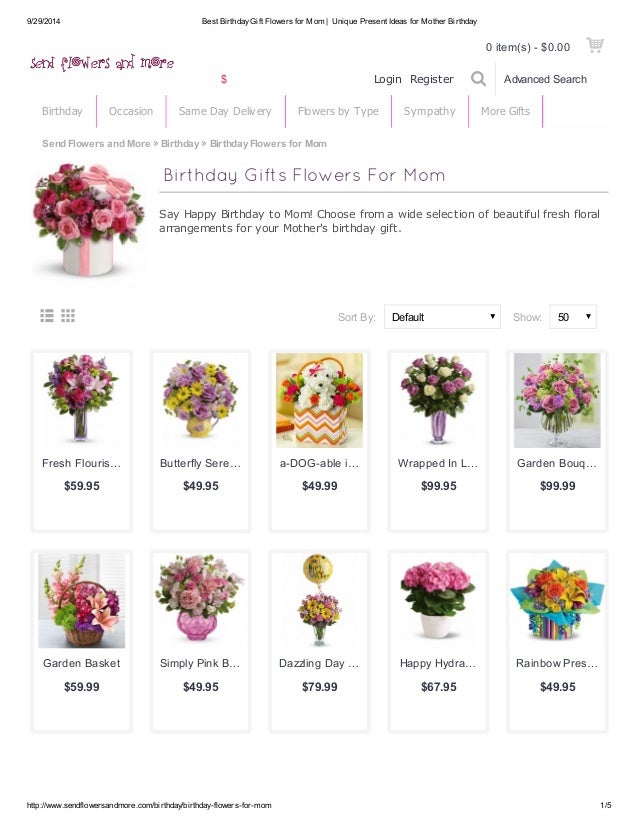
Task: Switch to list view layout
Action: (47, 316)
